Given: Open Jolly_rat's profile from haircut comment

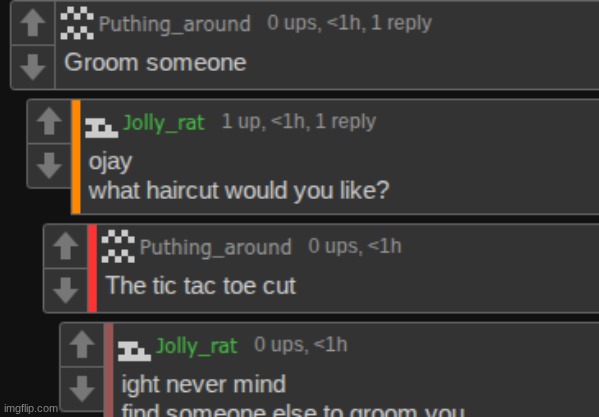Looking at the screenshot, I should click(x=164, y=123).
